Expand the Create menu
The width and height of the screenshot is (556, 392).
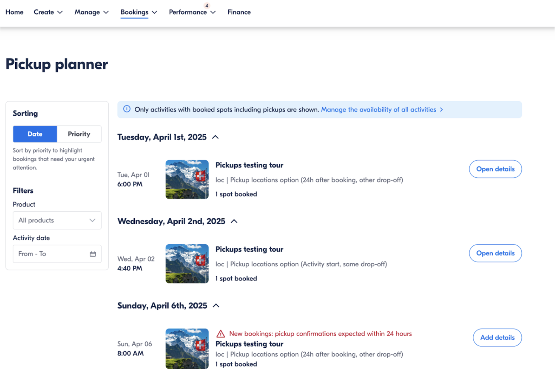click(x=48, y=12)
